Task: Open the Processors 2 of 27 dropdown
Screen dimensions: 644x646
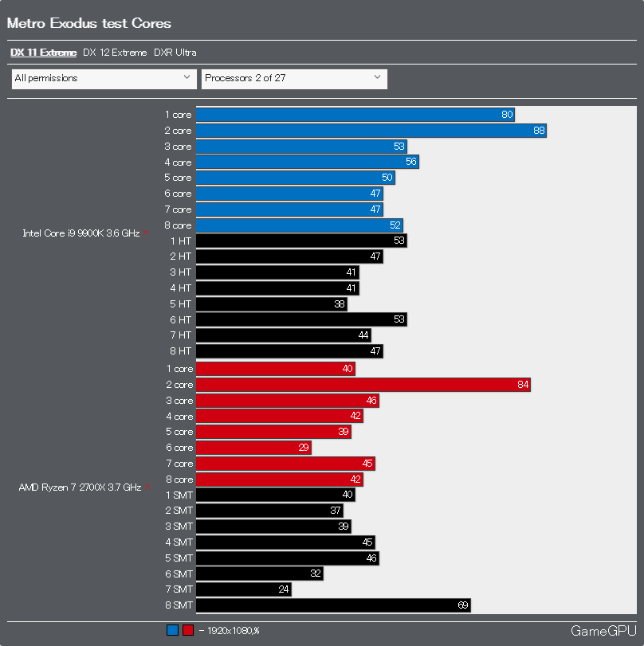Action: coord(294,79)
